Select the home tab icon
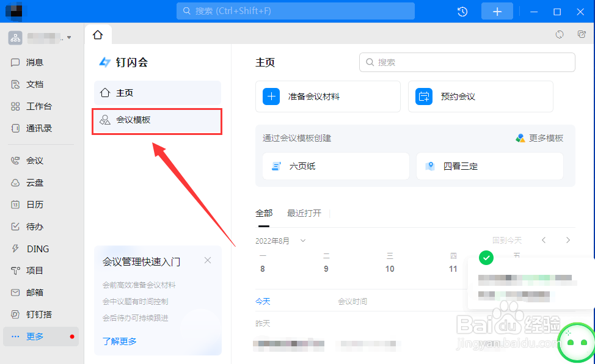The width and height of the screenshot is (595, 364). tap(98, 35)
